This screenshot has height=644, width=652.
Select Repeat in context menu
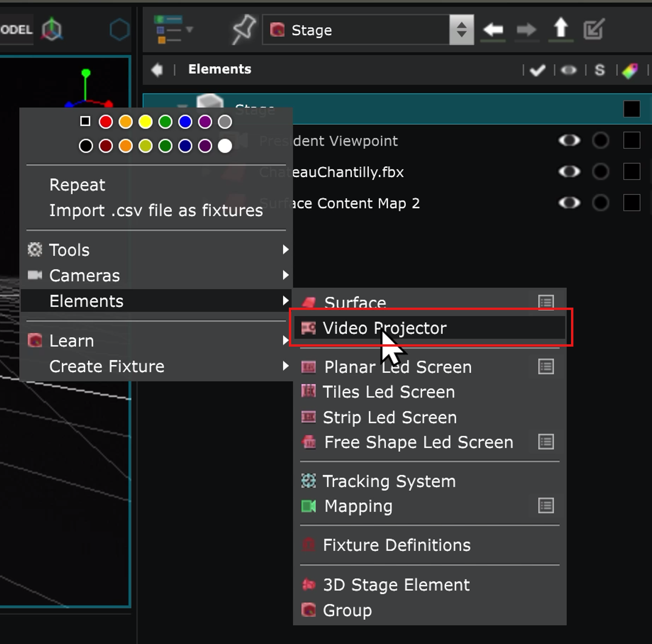point(77,185)
